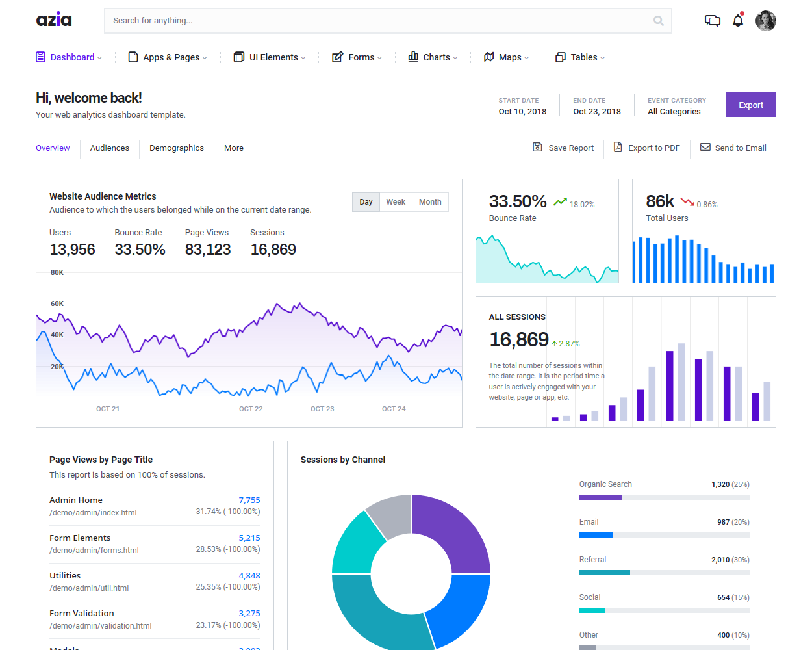This screenshot has height=650, width=812.
Task: Open the Demographics tab
Action: pos(177,148)
